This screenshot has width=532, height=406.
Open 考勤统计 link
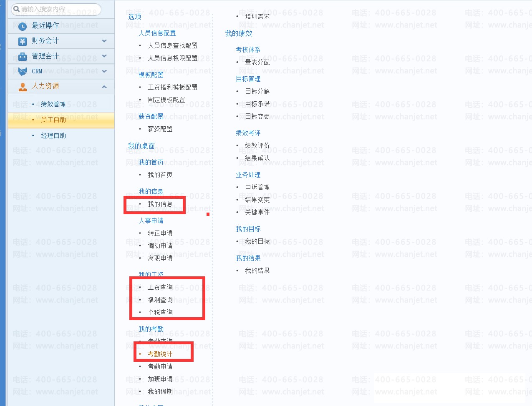coord(160,354)
